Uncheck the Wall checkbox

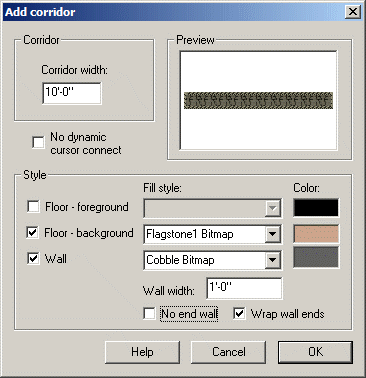tap(33, 258)
